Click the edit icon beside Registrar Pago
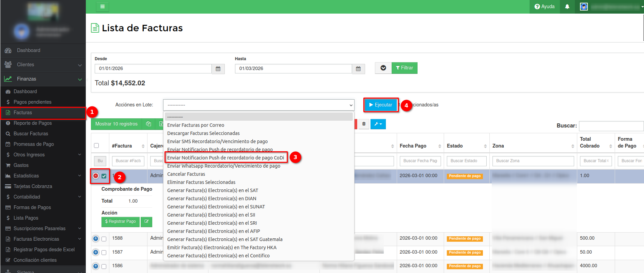644x273 pixels. (146, 222)
